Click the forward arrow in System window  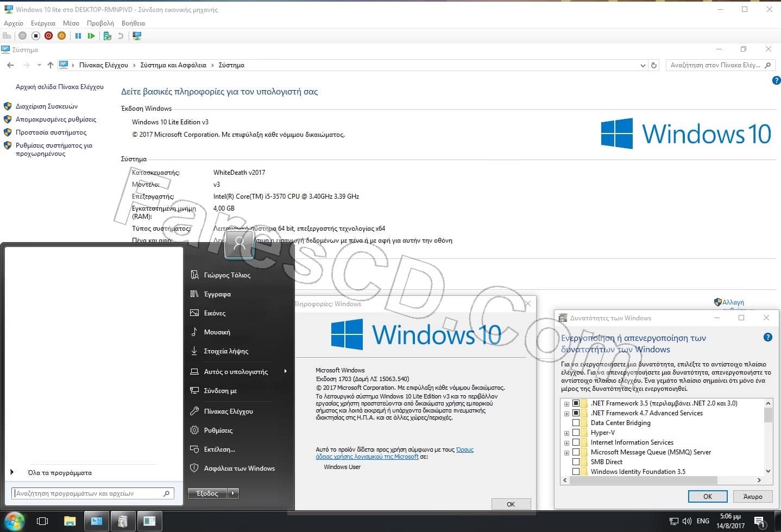26,65
